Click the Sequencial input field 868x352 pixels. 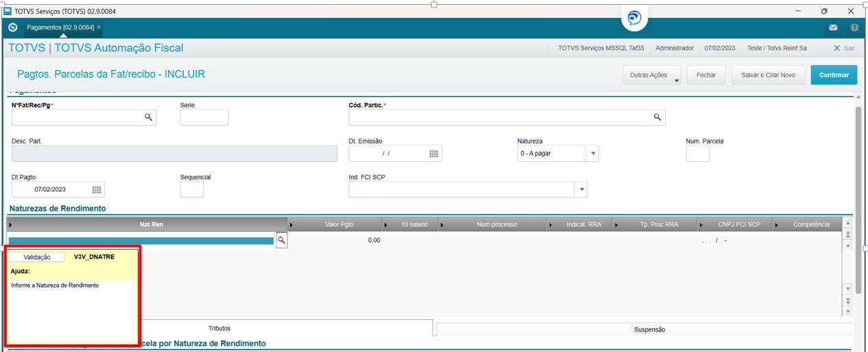point(192,189)
